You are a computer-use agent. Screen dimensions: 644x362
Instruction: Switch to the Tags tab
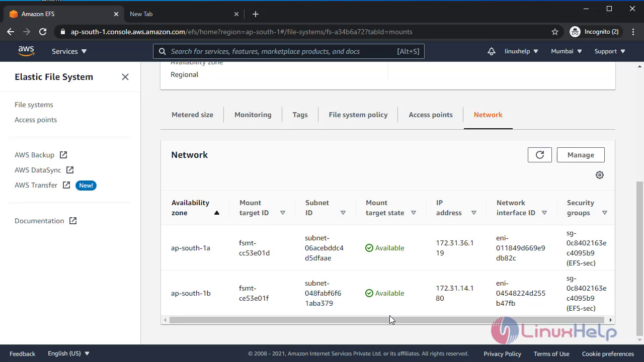pos(300,115)
